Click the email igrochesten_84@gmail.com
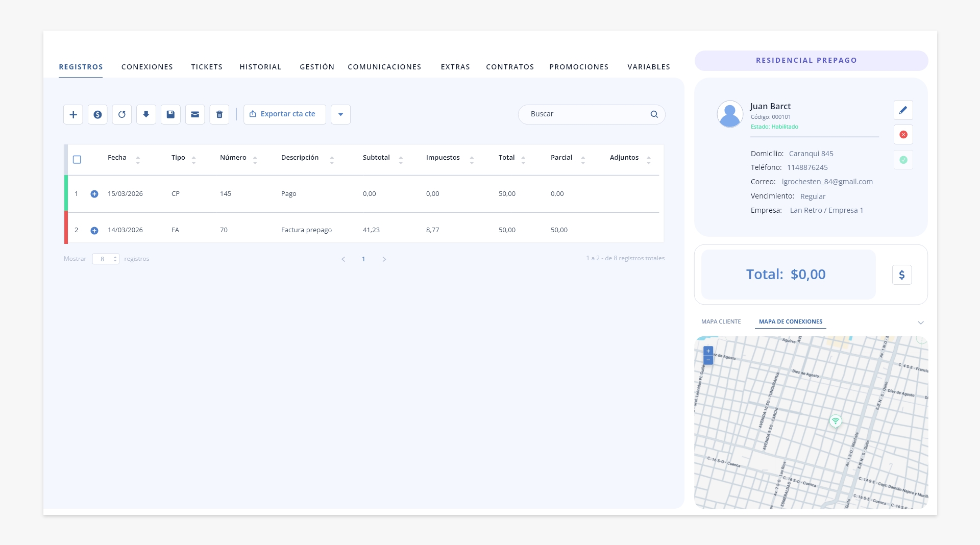 [x=827, y=182]
